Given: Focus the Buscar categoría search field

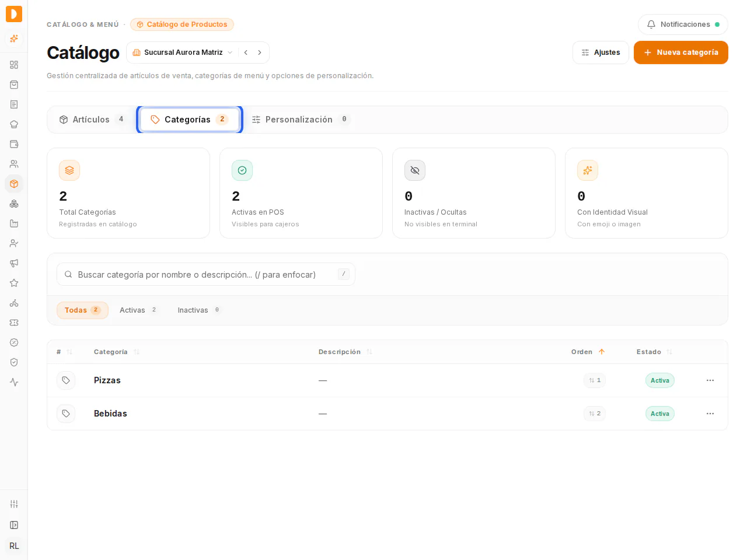Looking at the screenshot, I should coord(206,274).
